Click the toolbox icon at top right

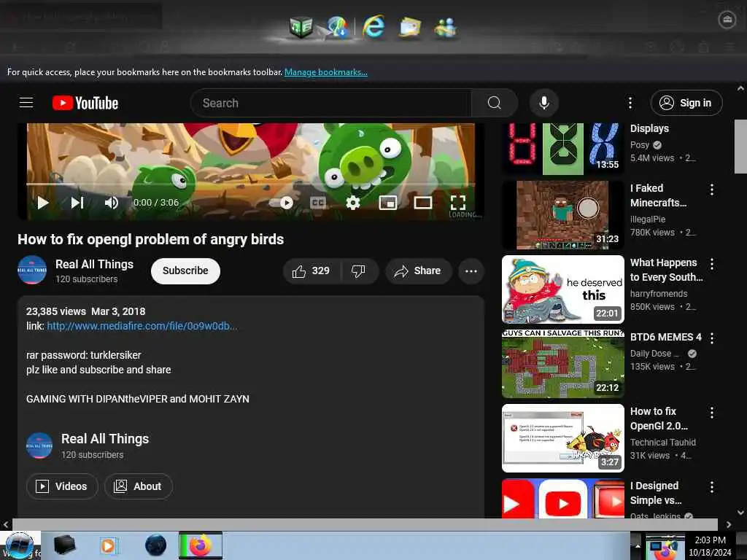pyautogui.click(x=727, y=20)
